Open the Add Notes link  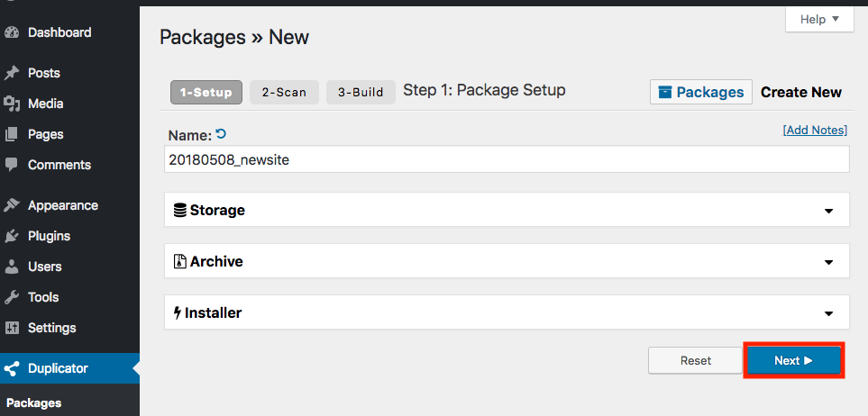point(815,130)
